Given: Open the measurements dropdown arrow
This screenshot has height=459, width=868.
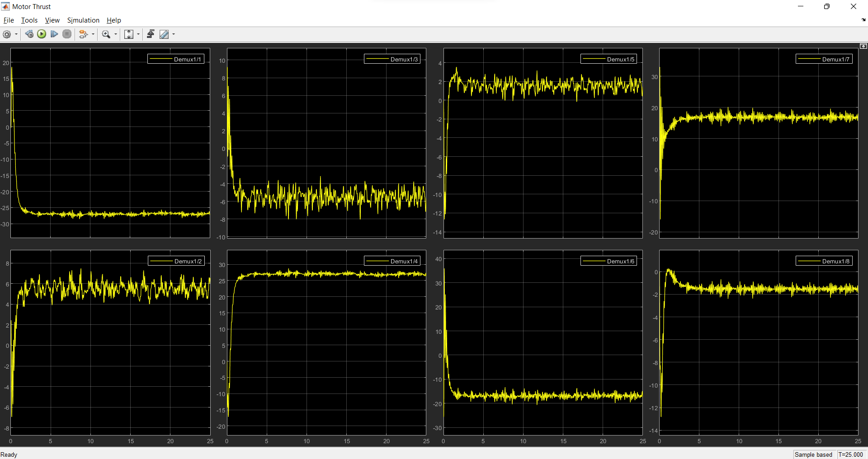Looking at the screenshot, I should pyautogui.click(x=174, y=34).
